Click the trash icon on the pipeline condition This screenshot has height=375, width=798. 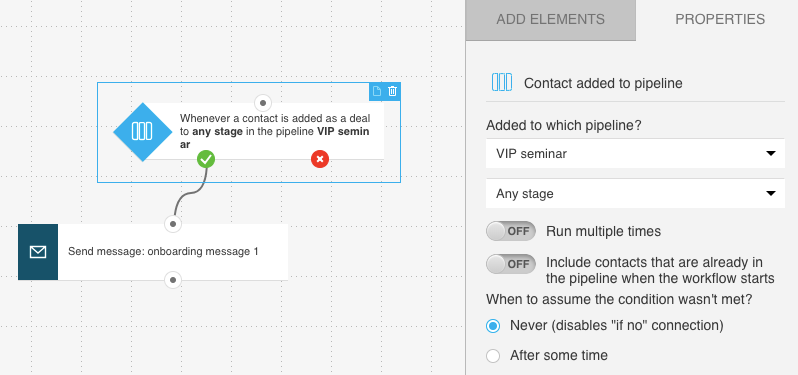(392, 91)
